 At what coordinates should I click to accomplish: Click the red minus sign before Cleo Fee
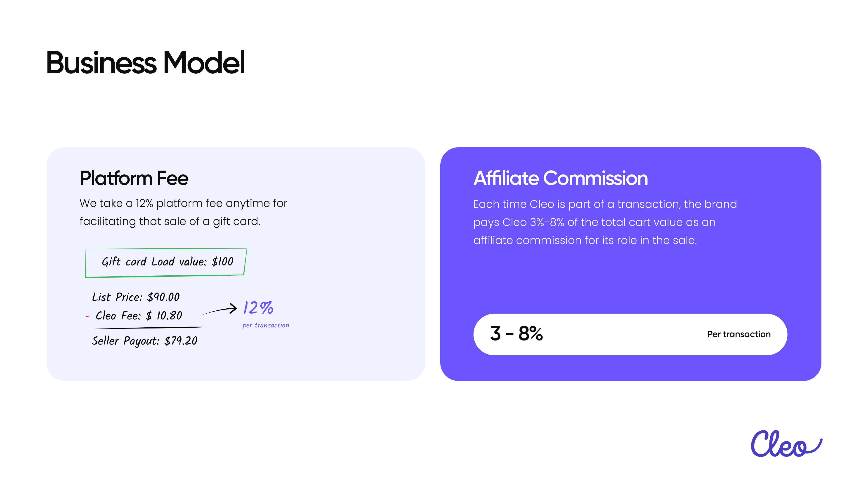(x=88, y=316)
